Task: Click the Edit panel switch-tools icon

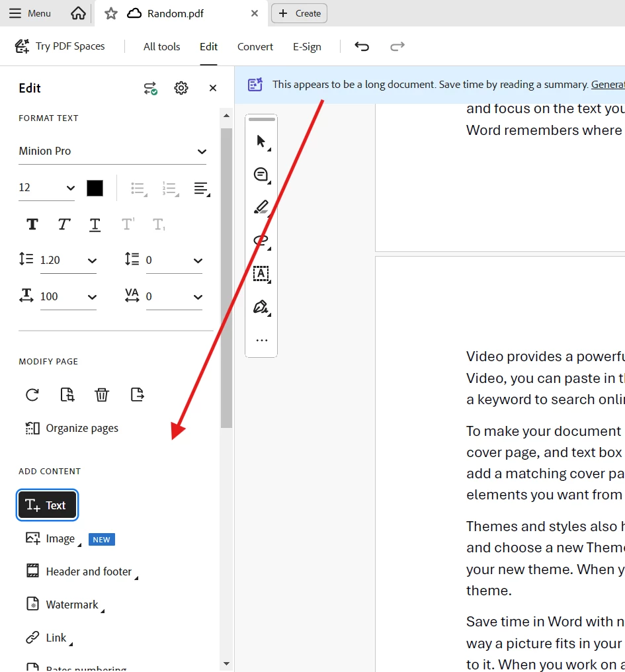Action: coord(150,88)
